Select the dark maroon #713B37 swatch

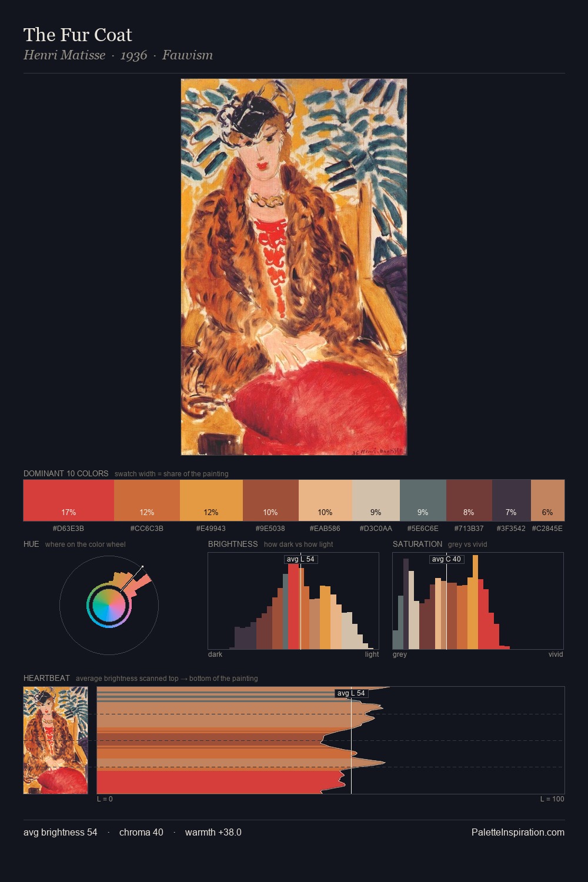pos(469,500)
